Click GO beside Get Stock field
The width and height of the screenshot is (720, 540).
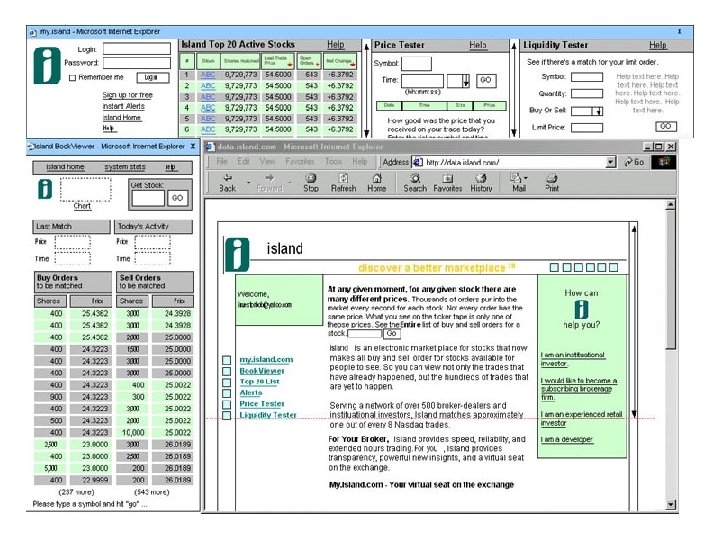tap(178, 198)
